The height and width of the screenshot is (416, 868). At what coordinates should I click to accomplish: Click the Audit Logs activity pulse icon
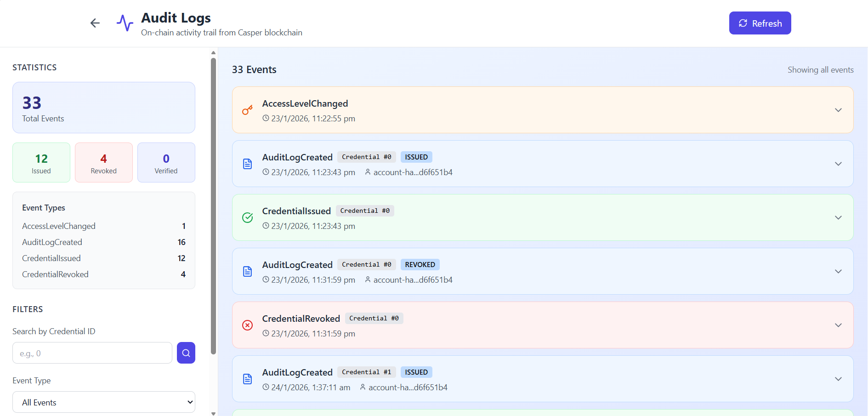point(125,23)
